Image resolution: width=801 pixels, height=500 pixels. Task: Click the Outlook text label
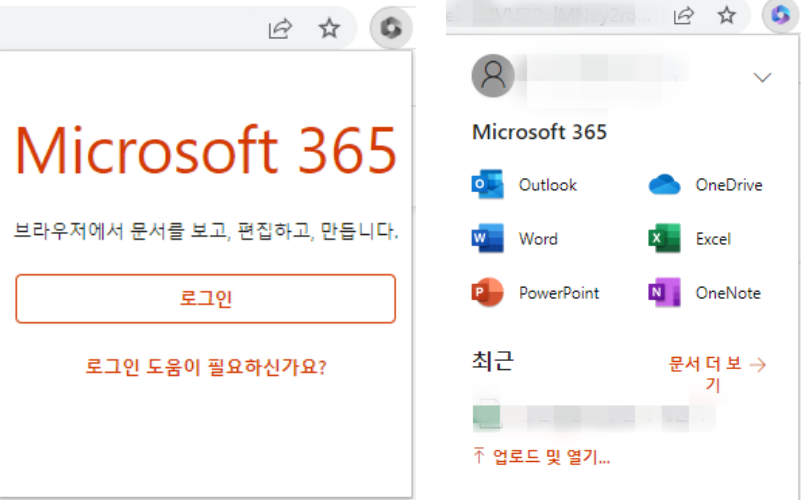point(548,185)
